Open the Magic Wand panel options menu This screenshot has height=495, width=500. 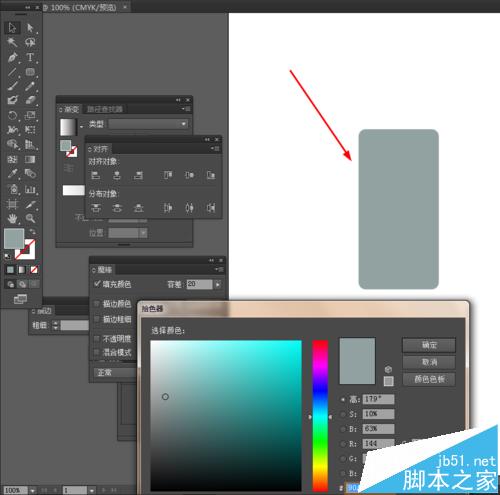click(x=220, y=269)
